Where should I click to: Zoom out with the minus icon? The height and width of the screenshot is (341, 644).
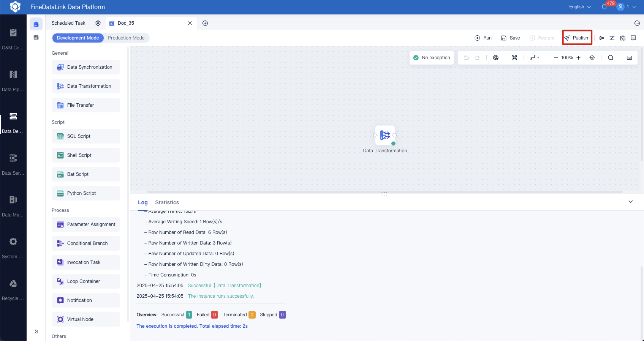pyautogui.click(x=556, y=58)
